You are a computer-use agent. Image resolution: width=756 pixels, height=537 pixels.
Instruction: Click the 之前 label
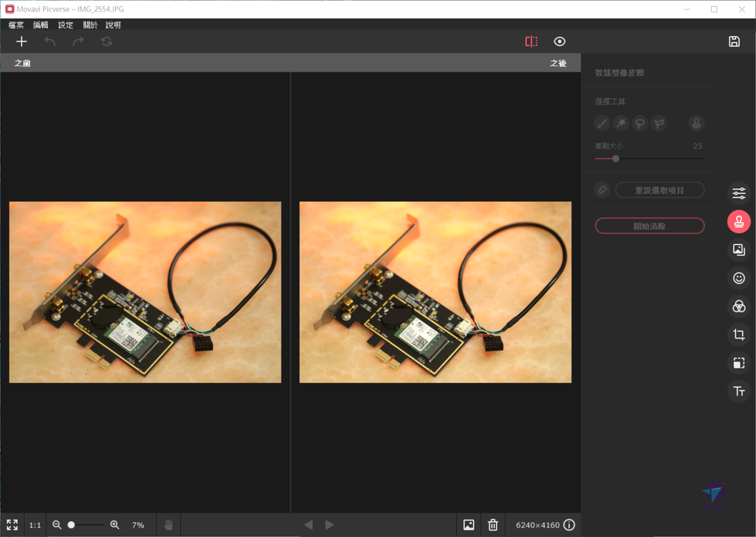coord(22,63)
